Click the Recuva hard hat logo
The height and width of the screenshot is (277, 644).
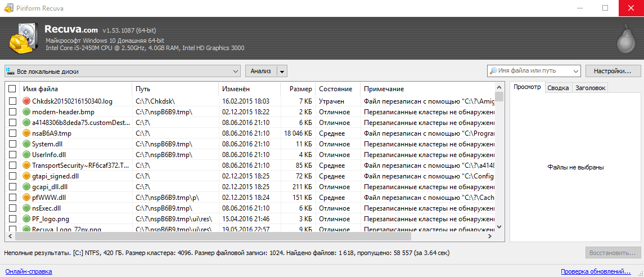point(25,38)
